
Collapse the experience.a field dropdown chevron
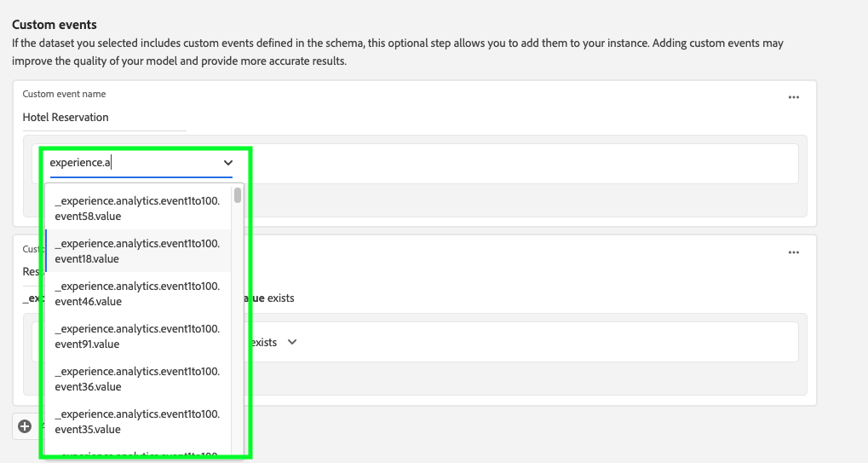pos(227,163)
